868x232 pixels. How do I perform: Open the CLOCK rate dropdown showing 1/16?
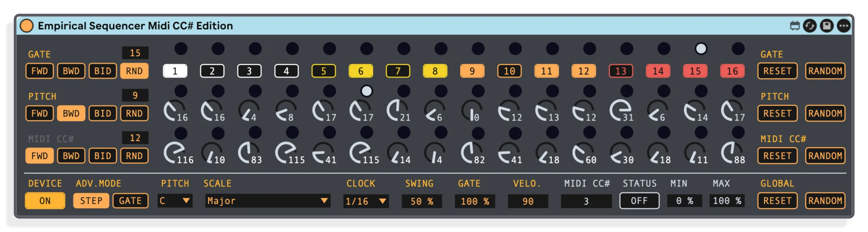pos(366,201)
